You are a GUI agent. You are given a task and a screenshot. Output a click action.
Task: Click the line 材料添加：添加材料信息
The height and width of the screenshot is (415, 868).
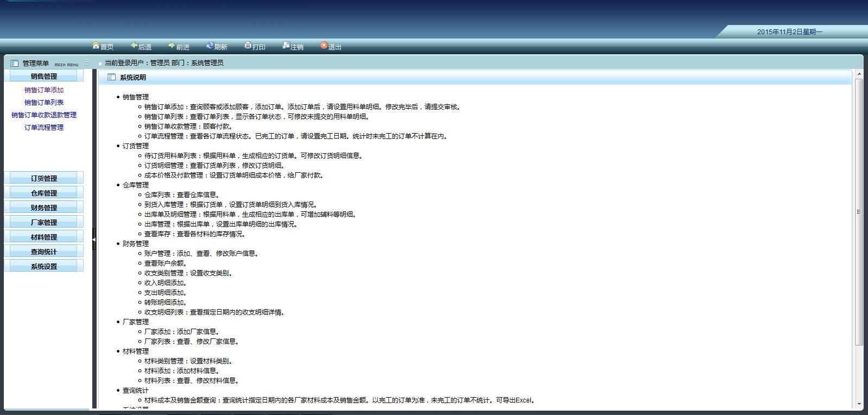tap(182, 371)
